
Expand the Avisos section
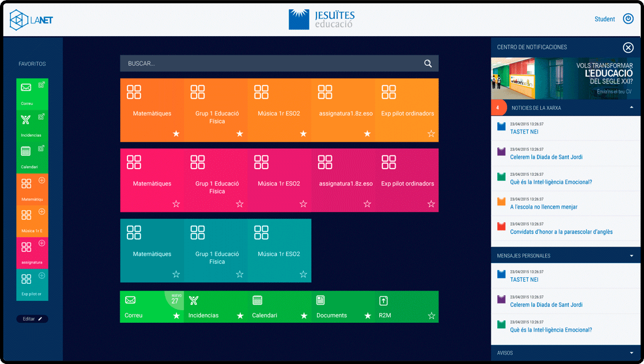(630, 353)
